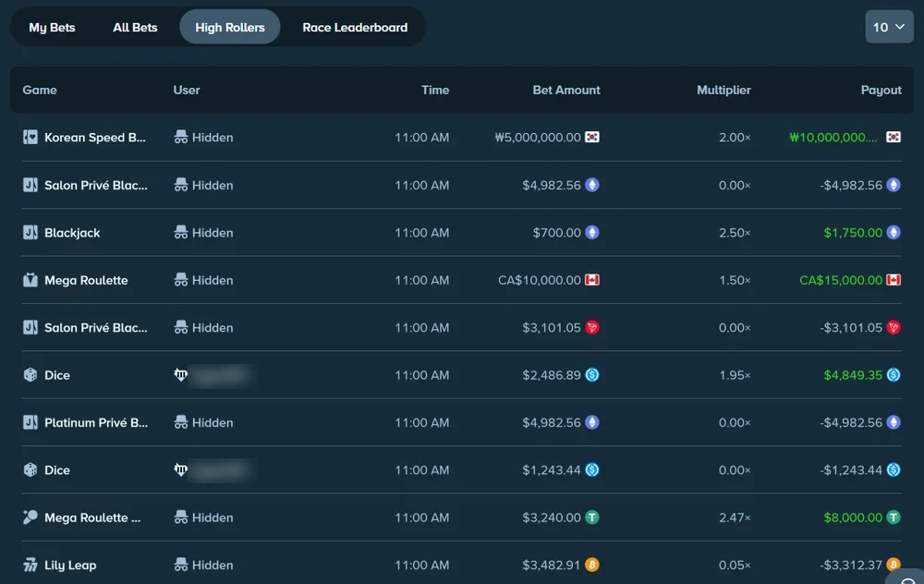
Task: Click the -$3,312.37 payout value
Action: [x=851, y=566]
